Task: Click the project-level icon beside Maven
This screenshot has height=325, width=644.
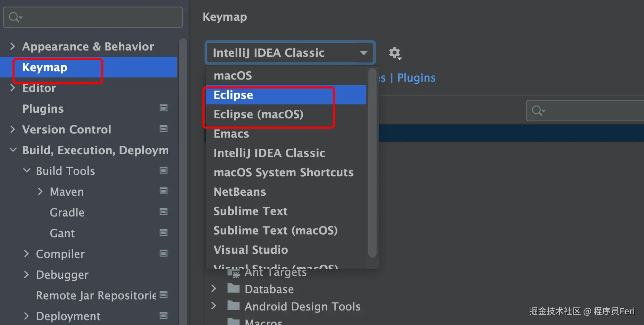Action: coord(163,191)
